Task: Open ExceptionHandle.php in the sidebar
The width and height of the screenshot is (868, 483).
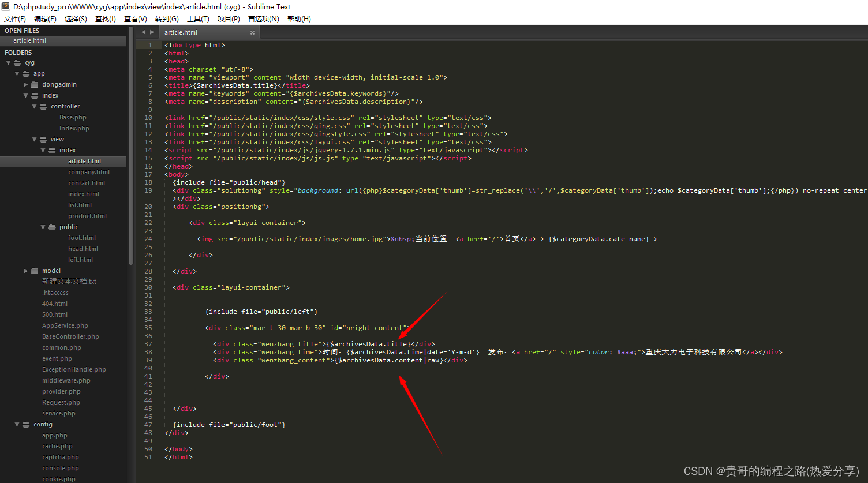Action: pyautogui.click(x=74, y=369)
